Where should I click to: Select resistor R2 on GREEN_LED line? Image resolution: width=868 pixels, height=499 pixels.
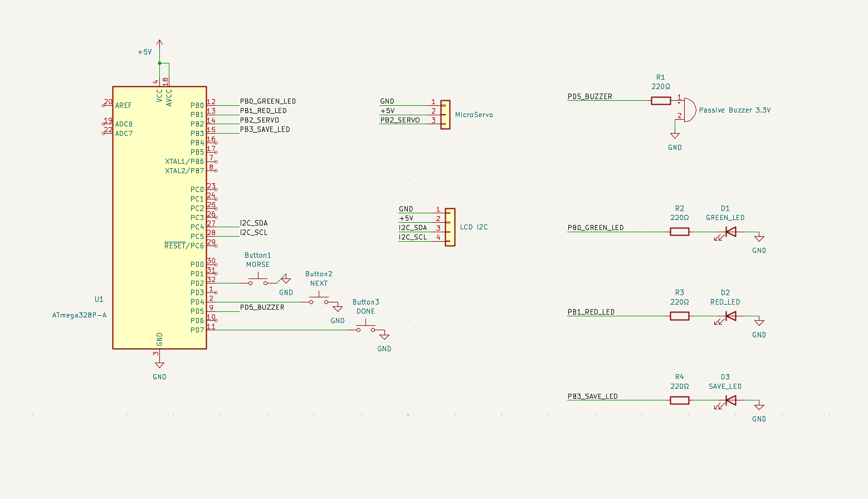[x=679, y=232]
